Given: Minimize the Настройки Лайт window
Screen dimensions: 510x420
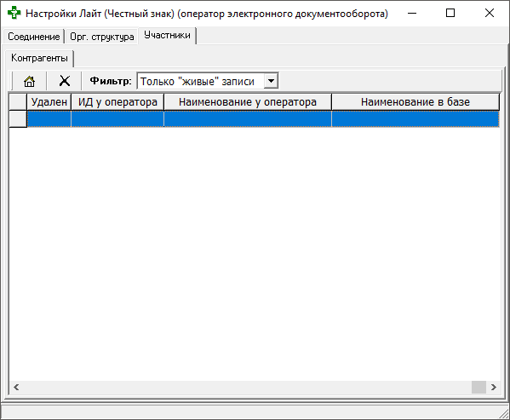Looking at the screenshot, I should (x=412, y=14).
